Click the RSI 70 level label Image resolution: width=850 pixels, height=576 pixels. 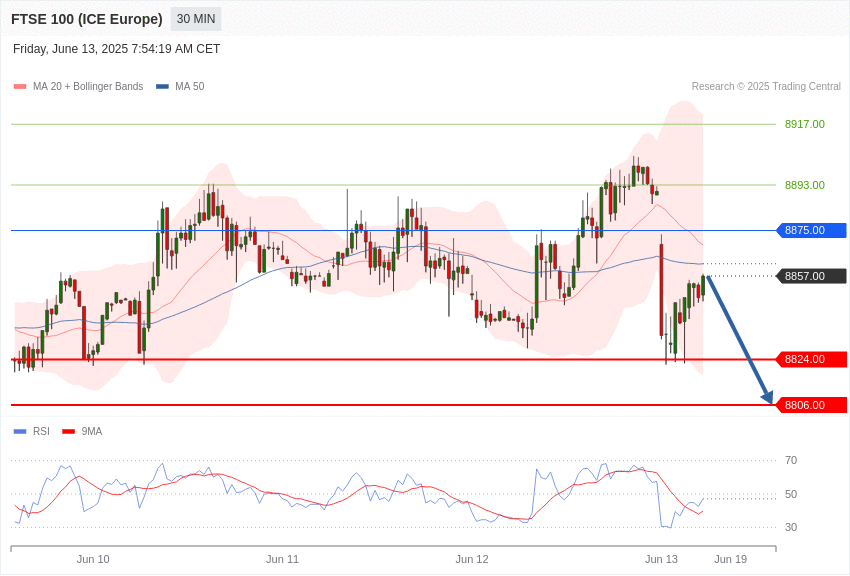click(x=791, y=461)
